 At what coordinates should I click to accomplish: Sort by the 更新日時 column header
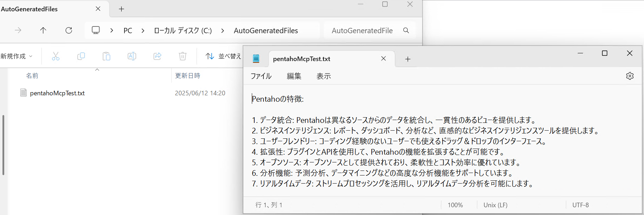(188, 76)
